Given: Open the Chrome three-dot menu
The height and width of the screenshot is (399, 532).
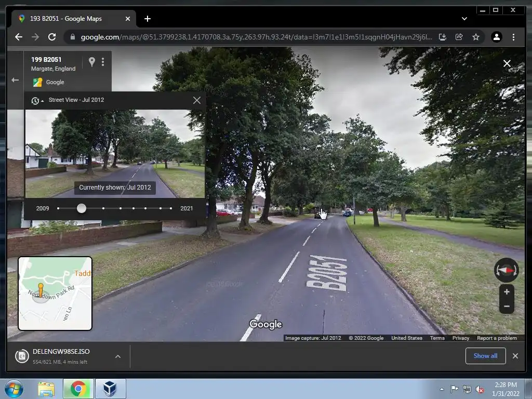Looking at the screenshot, I should pyautogui.click(x=513, y=37).
